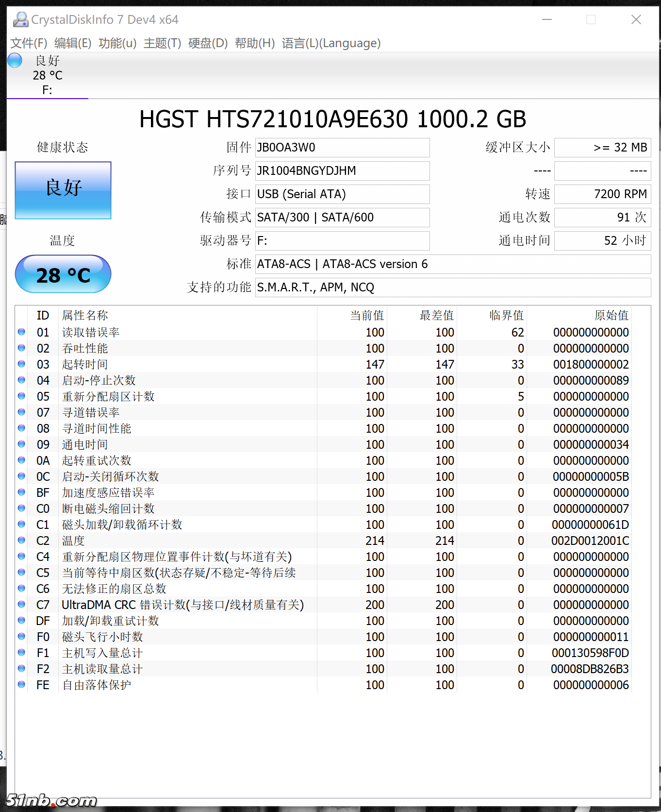Click status dot beside 重新分配扇区计数 row
The height and width of the screenshot is (812, 661).
pyautogui.click(x=21, y=396)
